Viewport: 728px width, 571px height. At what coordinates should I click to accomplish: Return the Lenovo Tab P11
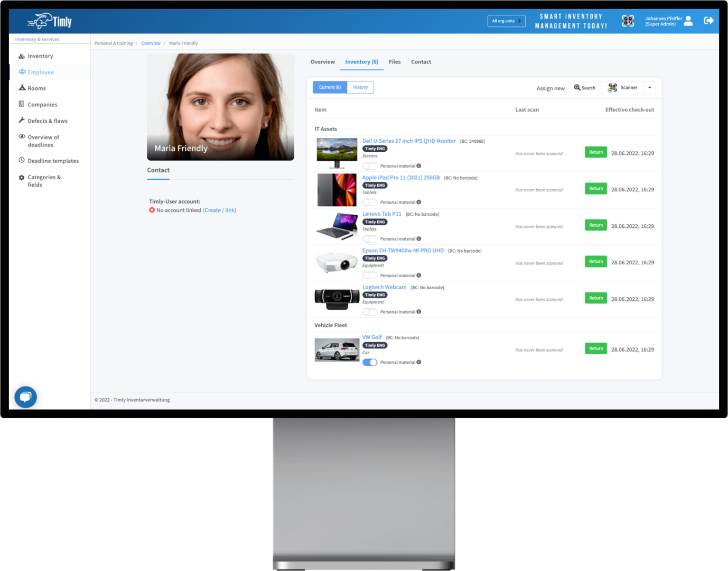pyautogui.click(x=596, y=225)
